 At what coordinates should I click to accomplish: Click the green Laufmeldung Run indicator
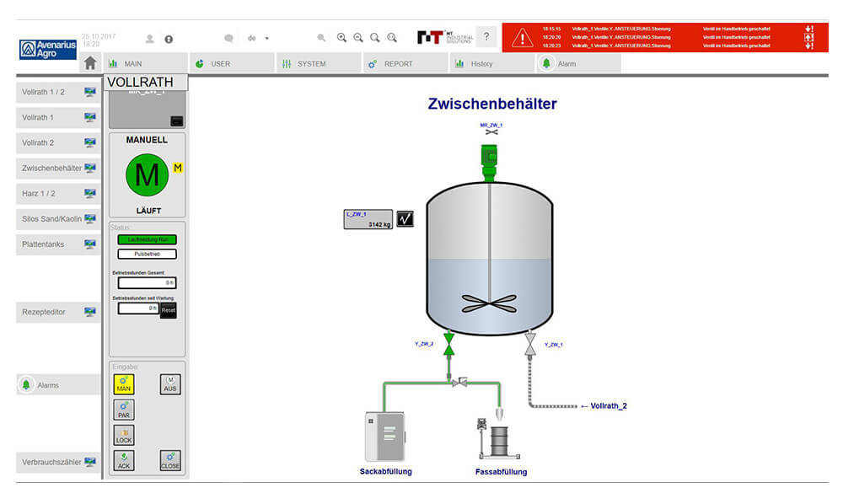pyautogui.click(x=148, y=239)
